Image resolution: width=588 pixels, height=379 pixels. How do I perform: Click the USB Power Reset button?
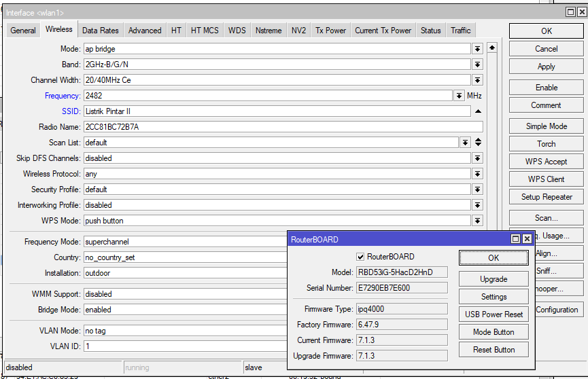click(494, 314)
